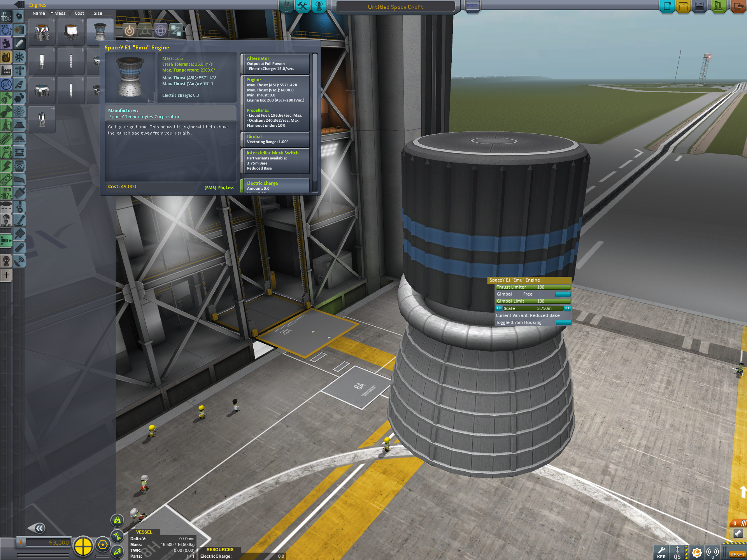Open the Pods subcategory icon

click(x=19, y=16)
